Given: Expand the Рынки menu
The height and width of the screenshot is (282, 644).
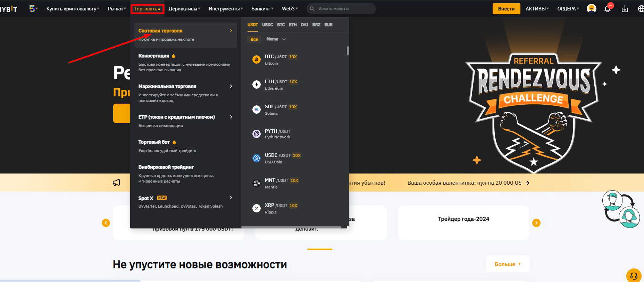Looking at the screenshot, I should tap(117, 9).
